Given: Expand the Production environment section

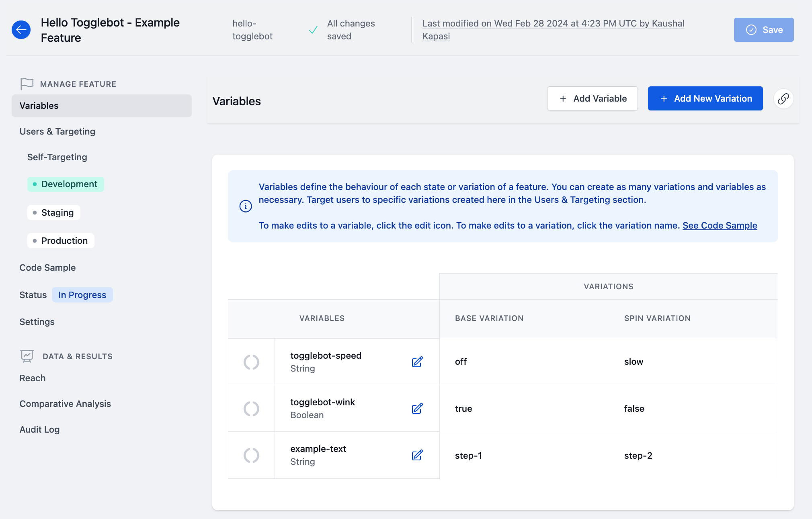Looking at the screenshot, I should pos(64,240).
